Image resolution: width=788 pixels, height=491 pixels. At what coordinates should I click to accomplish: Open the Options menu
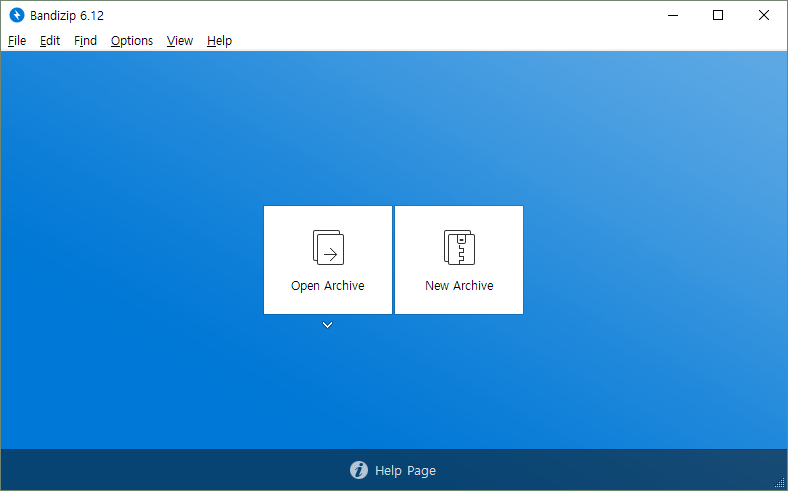pyautogui.click(x=131, y=41)
